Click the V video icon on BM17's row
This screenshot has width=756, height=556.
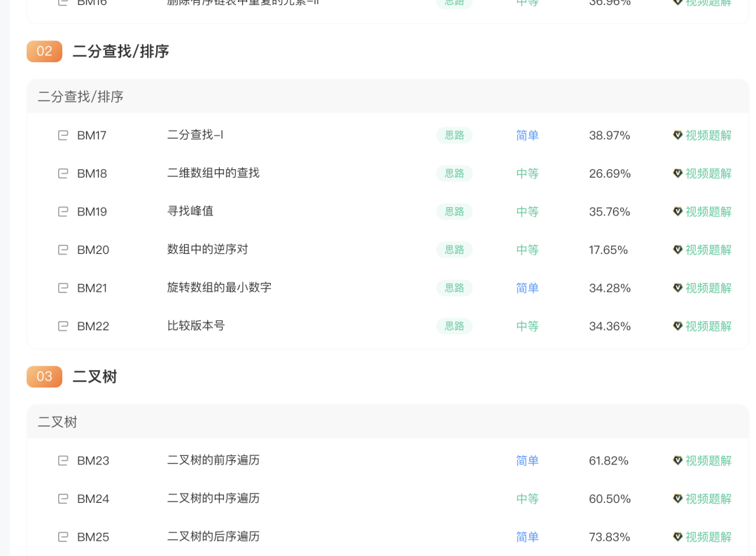pyautogui.click(x=677, y=135)
